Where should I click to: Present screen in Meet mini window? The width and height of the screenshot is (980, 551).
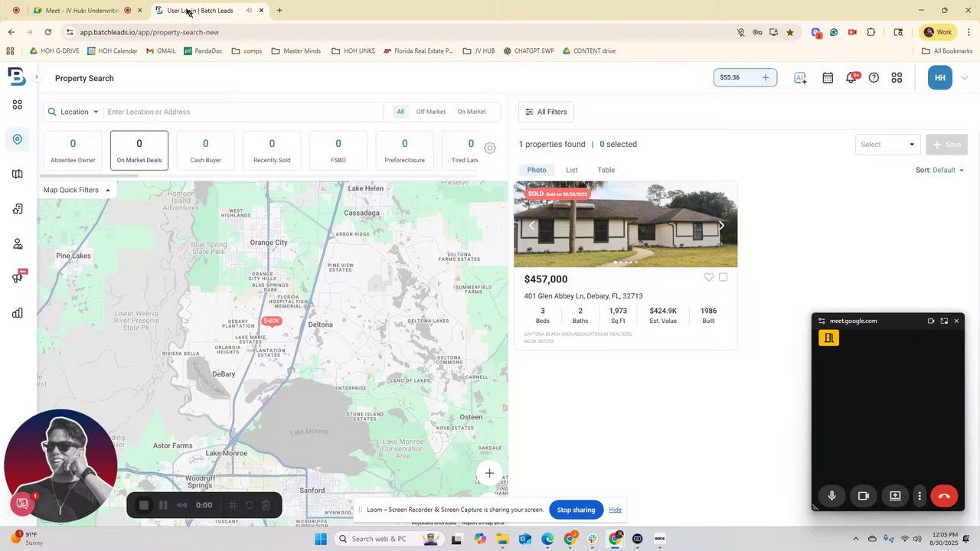point(895,496)
